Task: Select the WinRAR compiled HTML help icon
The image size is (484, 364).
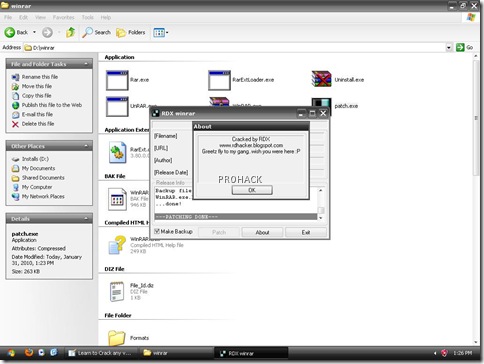Action: [x=117, y=245]
